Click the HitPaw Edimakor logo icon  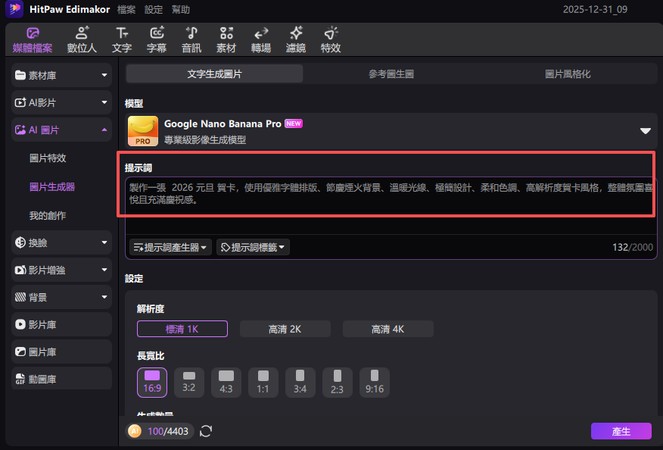[15, 8]
